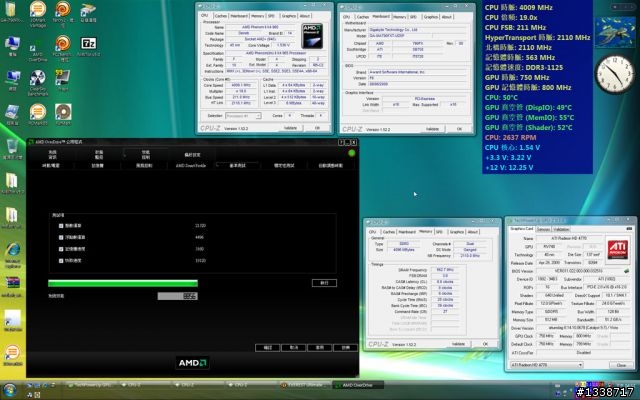Switch to the Caches tab in the CPU-Z window showing the CPU tab
Viewport: 640px width, 400px height.
pos(220,16)
